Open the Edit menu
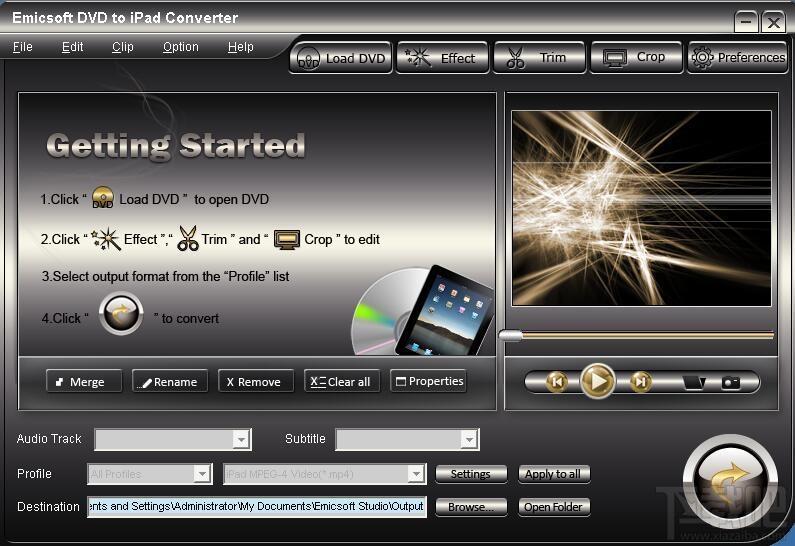 tap(73, 47)
